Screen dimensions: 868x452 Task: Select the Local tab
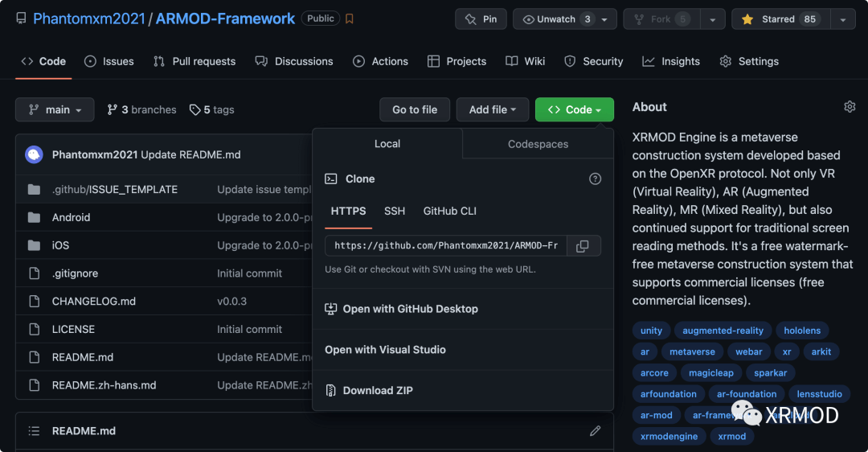coord(387,144)
